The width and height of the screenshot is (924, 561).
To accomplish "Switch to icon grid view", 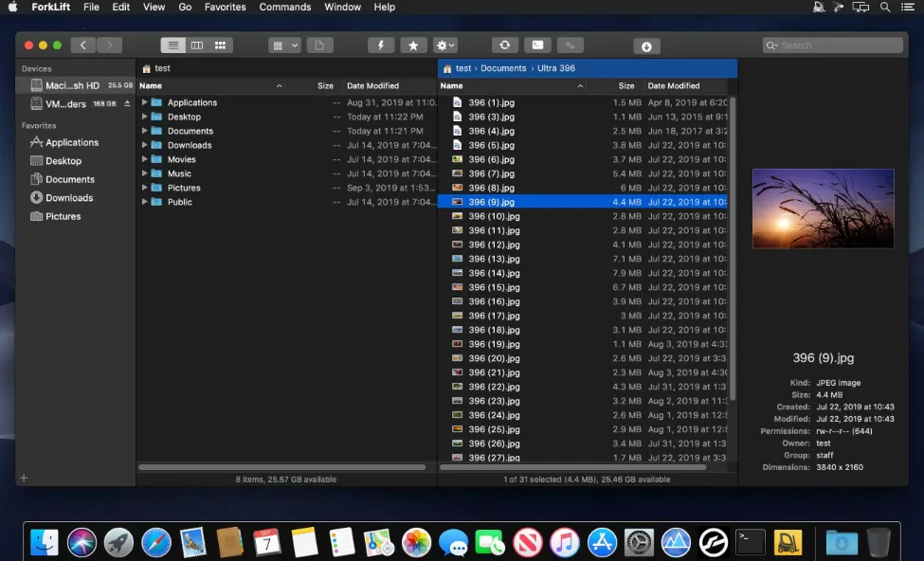I will [221, 45].
